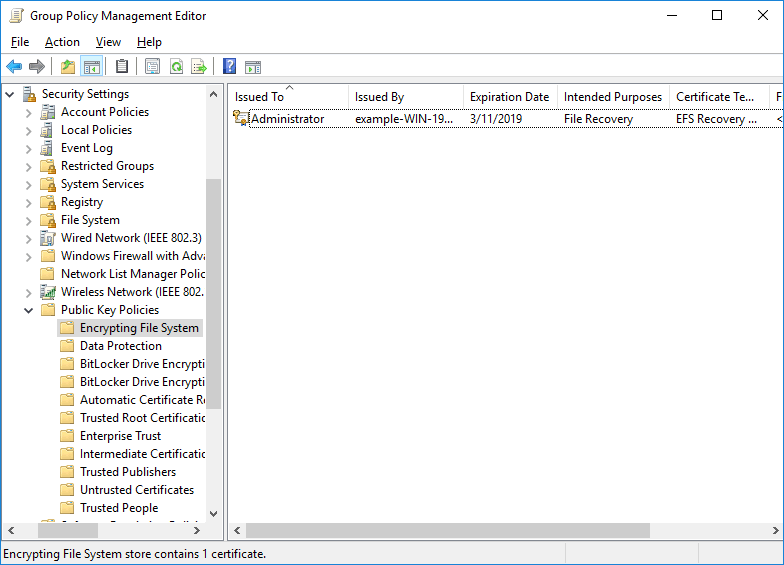The image size is (784, 565).
Task: Sort by Certificate Template column header
Action: pos(720,96)
